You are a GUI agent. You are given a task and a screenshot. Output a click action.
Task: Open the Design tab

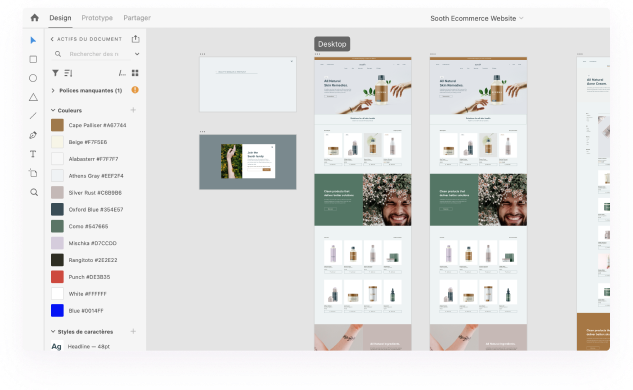[60, 18]
